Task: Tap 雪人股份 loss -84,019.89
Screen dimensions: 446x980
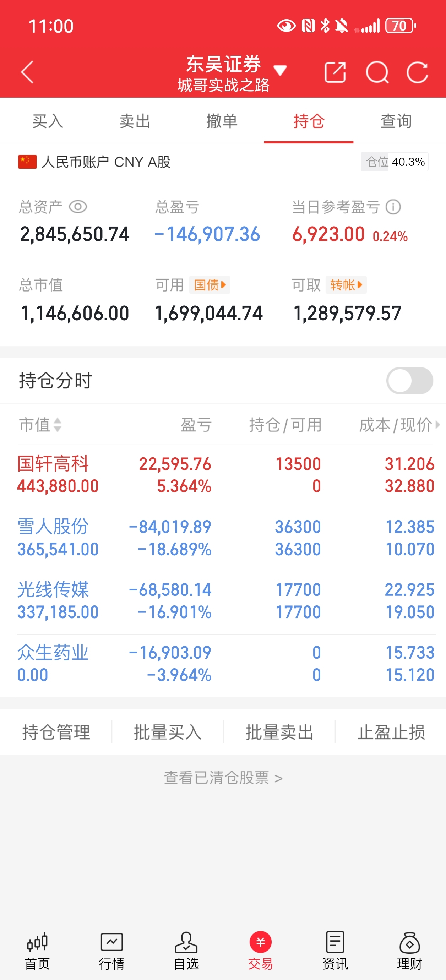Action: tap(170, 527)
